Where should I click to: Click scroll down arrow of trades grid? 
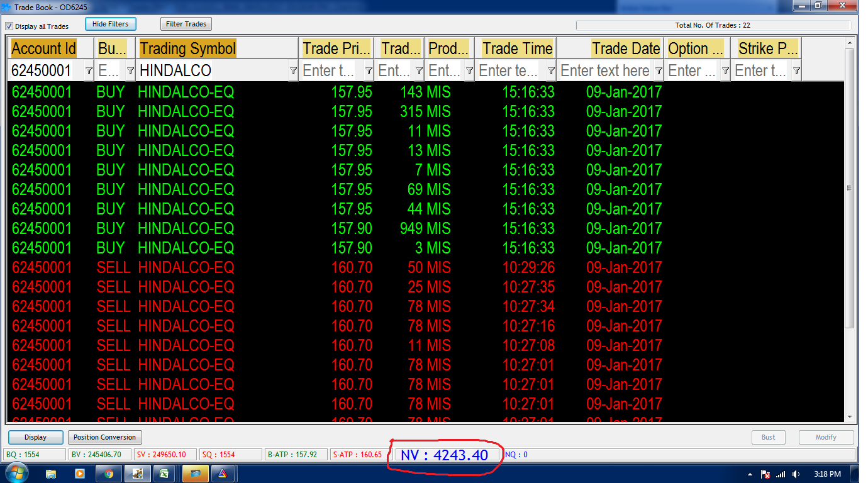click(850, 417)
